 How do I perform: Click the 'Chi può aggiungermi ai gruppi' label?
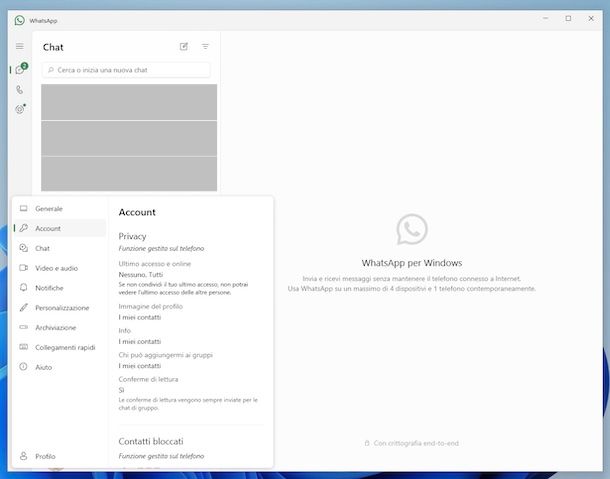coord(165,355)
